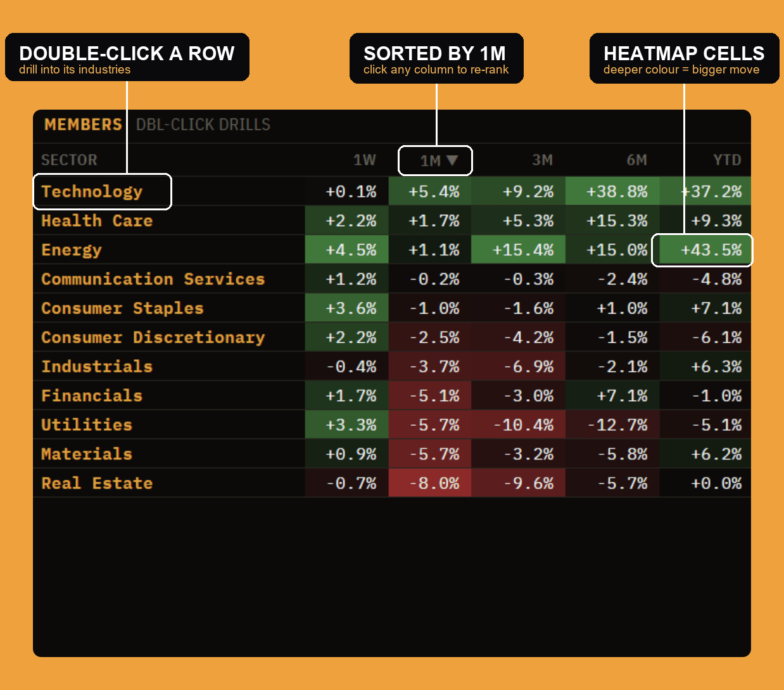Click Materials' YTD cell +6.2%
This screenshot has width=784, height=690.
coord(705,454)
